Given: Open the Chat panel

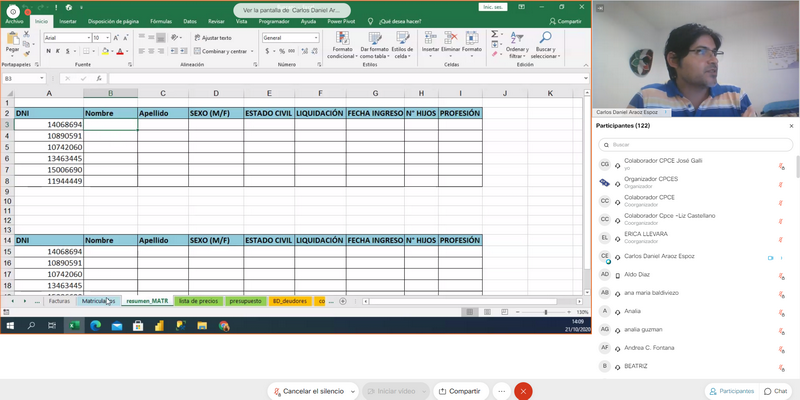Looking at the screenshot, I should 776,391.
